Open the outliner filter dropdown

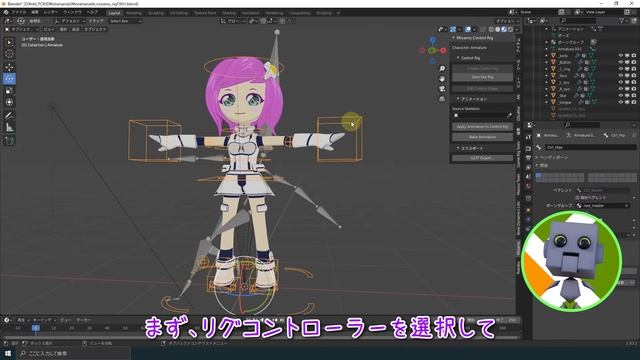coord(623,20)
